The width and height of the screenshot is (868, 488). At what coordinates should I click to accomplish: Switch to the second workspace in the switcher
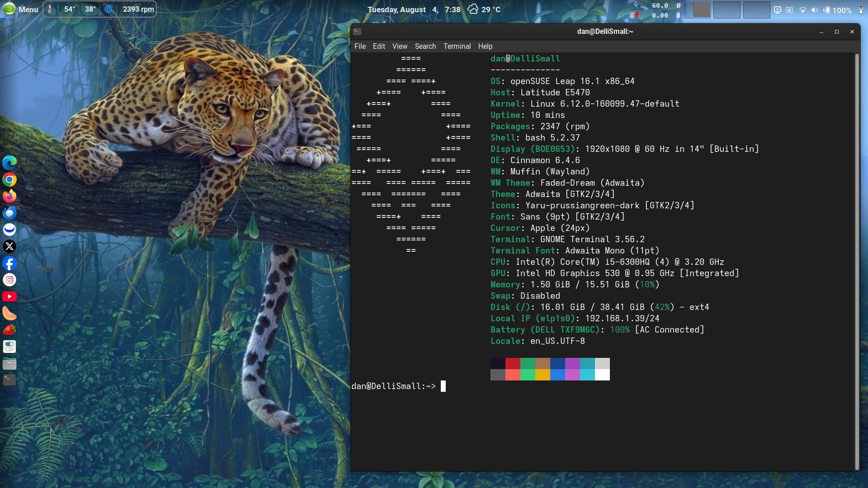[726, 9]
